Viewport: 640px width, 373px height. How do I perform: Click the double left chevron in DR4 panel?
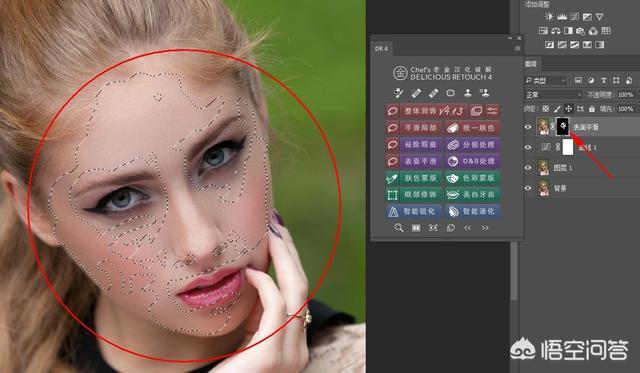(468, 228)
